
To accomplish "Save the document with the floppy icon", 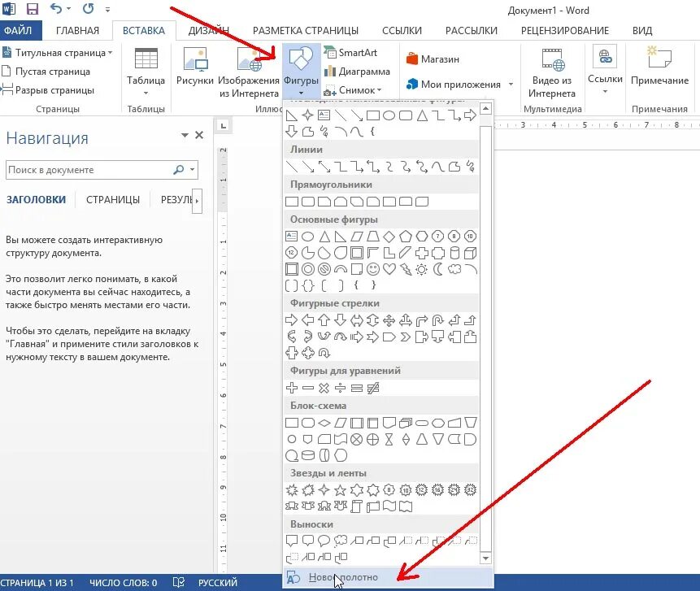I will pos(33,9).
